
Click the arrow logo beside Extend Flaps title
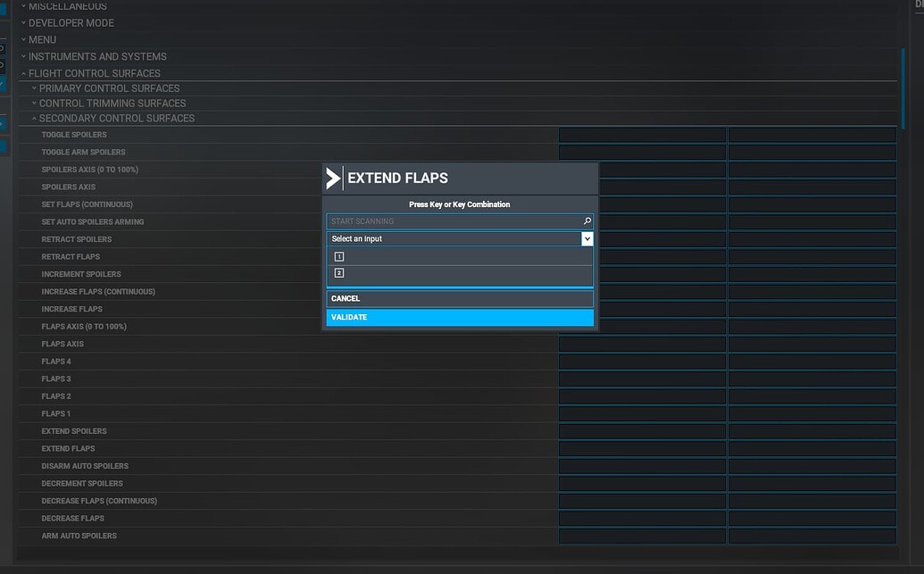point(333,179)
